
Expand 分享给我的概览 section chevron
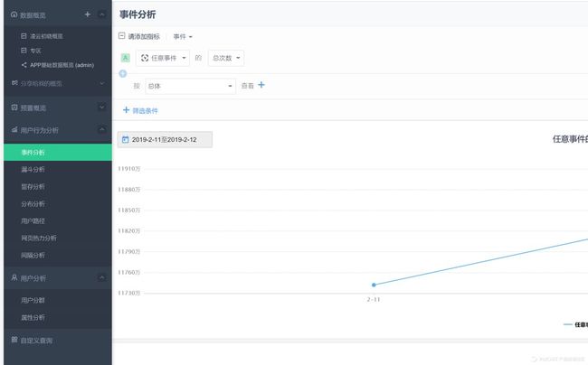pos(101,83)
